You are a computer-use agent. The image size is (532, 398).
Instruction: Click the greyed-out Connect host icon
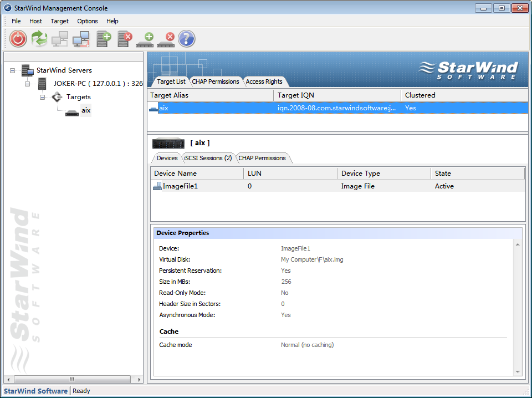point(60,39)
